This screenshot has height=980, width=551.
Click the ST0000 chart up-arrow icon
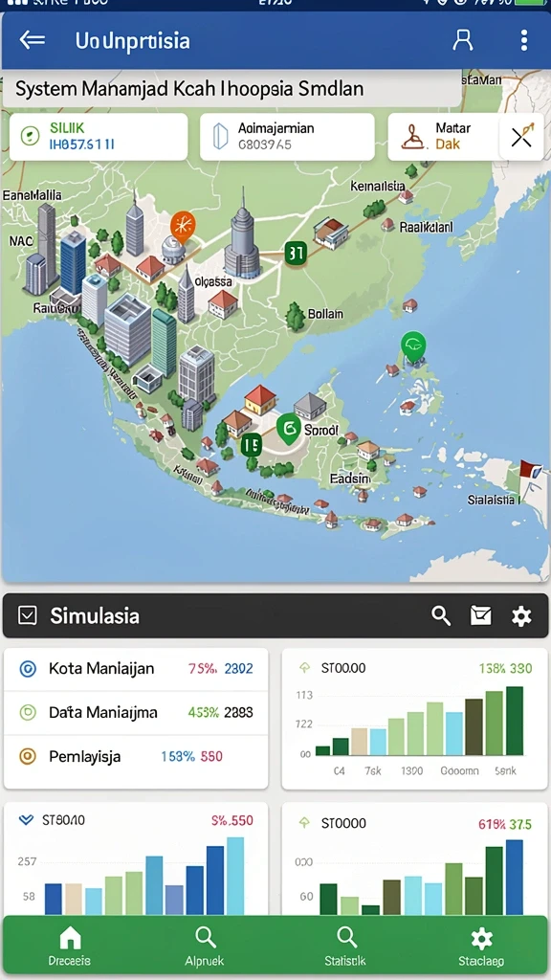point(305,823)
